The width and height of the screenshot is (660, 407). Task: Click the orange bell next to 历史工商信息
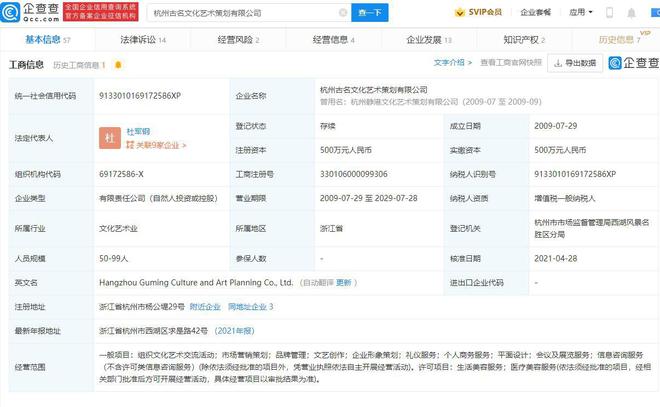(x=118, y=65)
